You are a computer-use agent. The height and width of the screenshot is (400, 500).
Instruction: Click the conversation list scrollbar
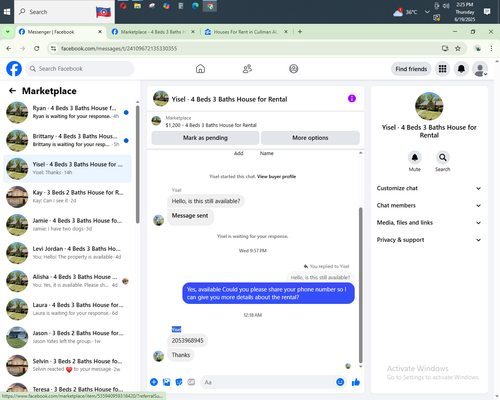138,164
